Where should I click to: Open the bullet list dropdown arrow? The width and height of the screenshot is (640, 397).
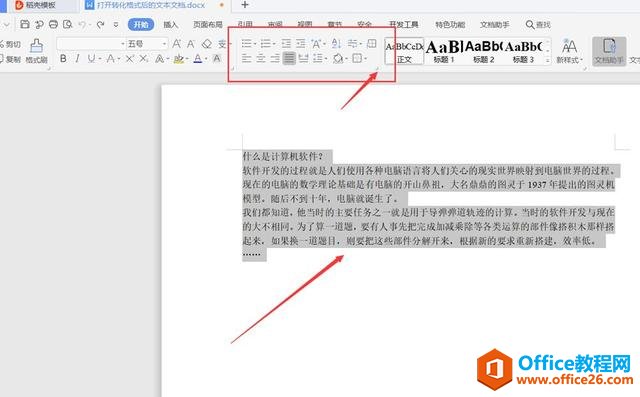pyautogui.click(x=255, y=44)
